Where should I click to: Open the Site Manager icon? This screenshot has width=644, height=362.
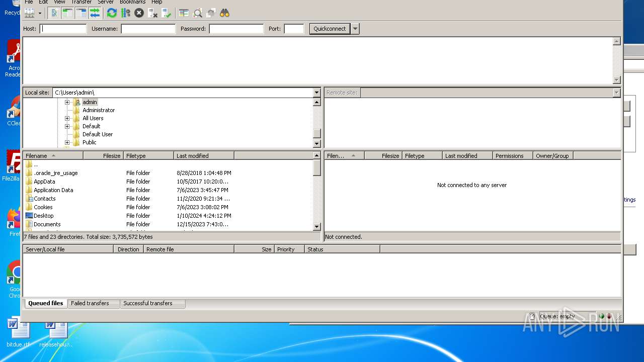point(30,13)
